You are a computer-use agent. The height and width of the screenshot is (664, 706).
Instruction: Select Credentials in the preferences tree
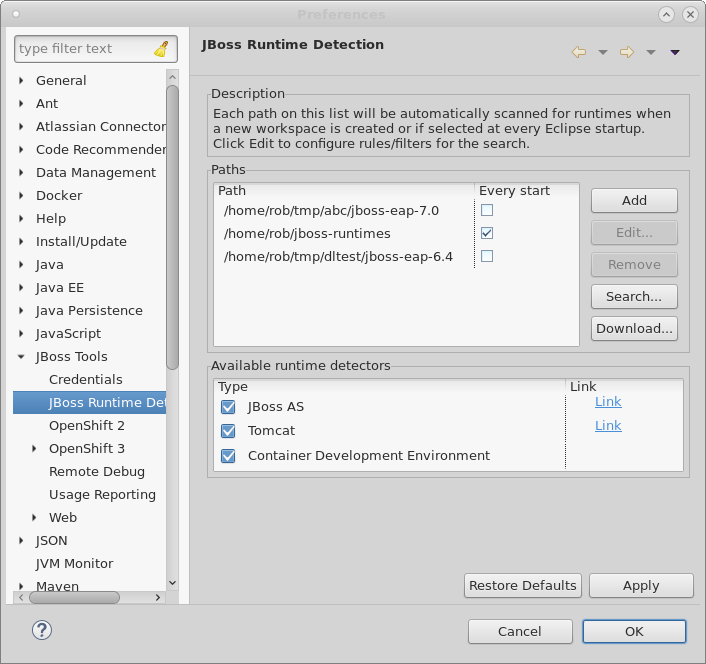[x=85, y=380]
